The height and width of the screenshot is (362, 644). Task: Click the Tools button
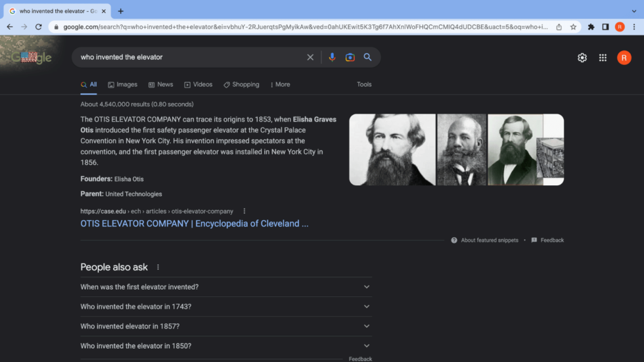[x=364, y=85]
